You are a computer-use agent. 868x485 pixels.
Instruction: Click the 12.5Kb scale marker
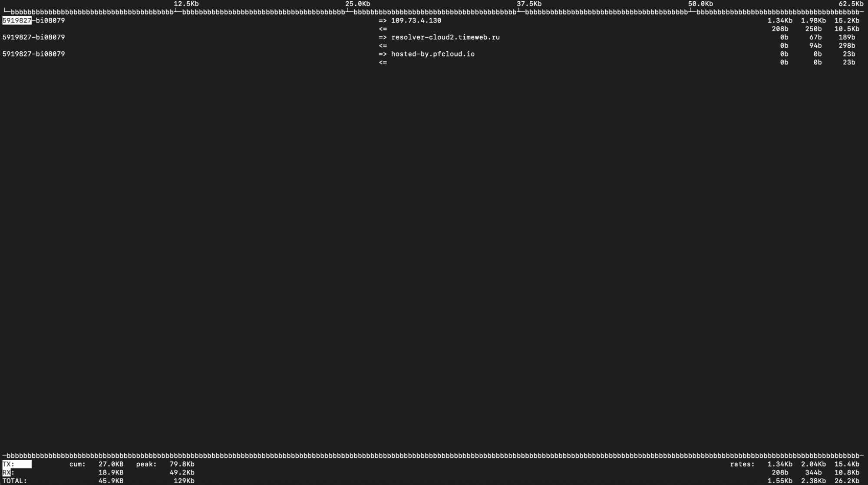[186, 4]
